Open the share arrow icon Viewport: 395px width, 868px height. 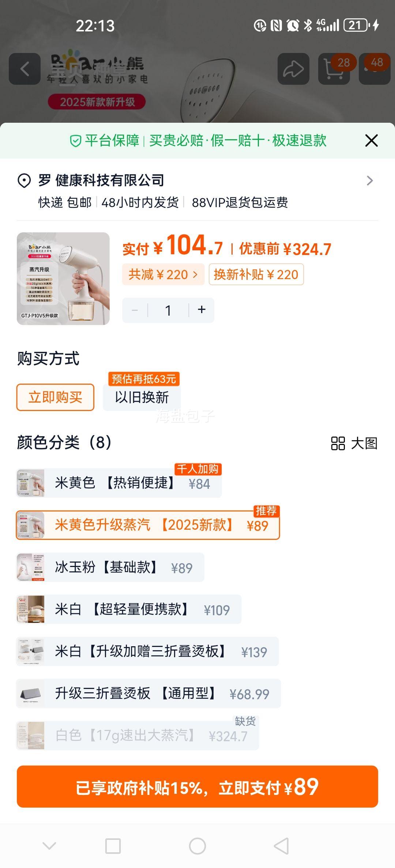(293, 69)
